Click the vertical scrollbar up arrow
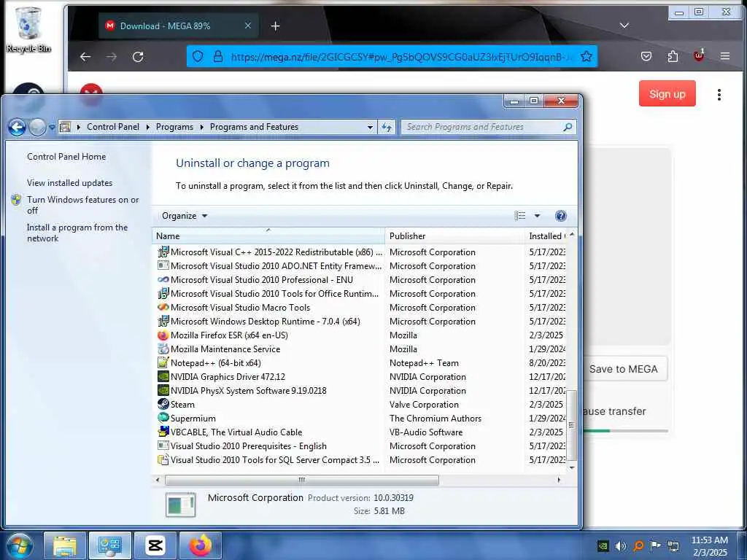 point(572,235)
